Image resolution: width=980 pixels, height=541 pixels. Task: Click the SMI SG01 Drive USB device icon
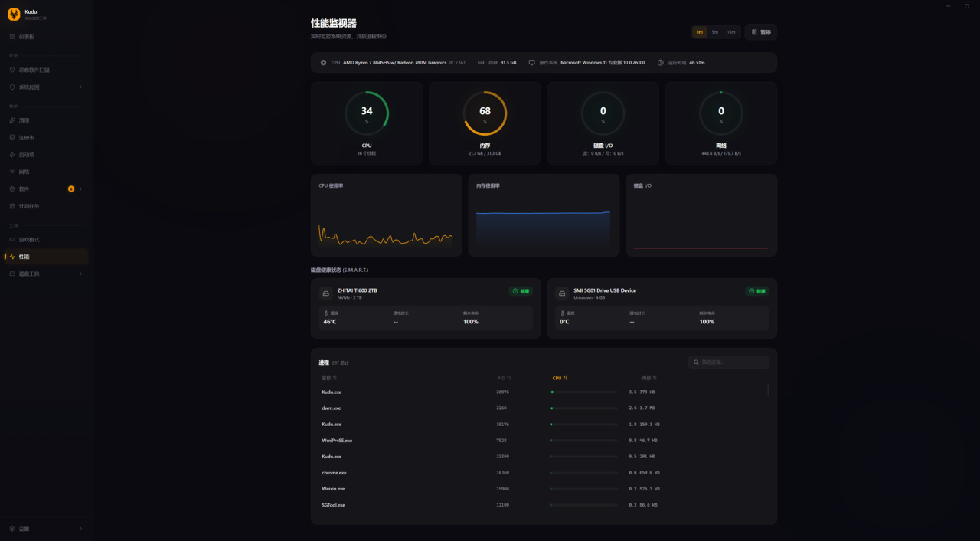[562, 293]
